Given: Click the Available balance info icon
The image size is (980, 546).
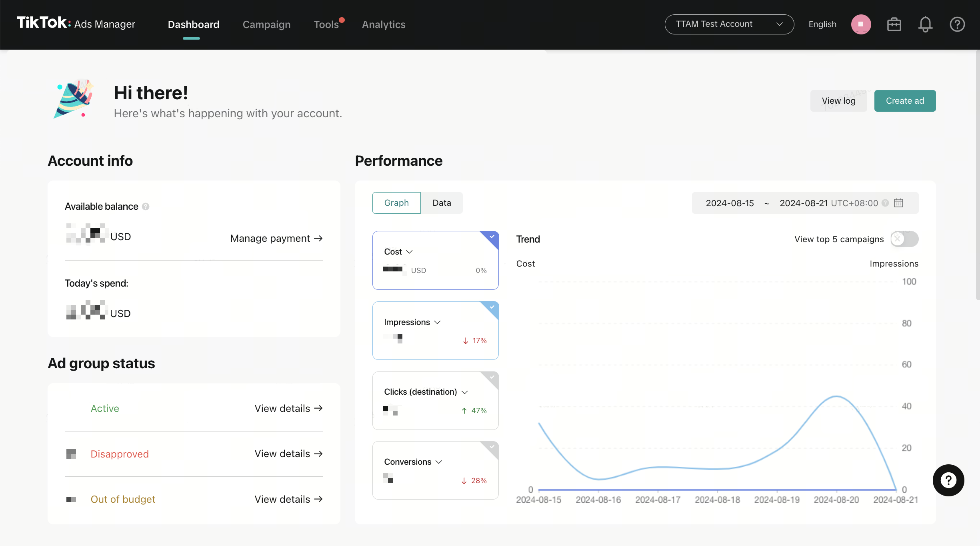Looking at the screenshot, I should tap(146, 207).
